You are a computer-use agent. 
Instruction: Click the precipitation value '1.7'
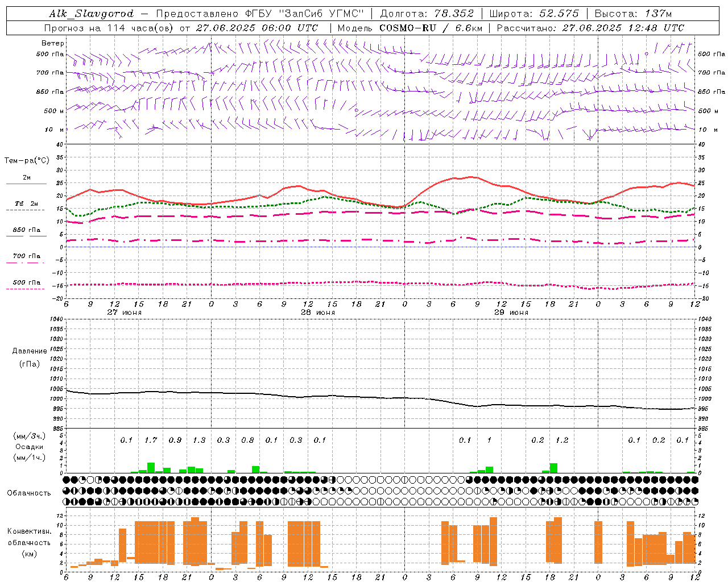tap(151, 440)
